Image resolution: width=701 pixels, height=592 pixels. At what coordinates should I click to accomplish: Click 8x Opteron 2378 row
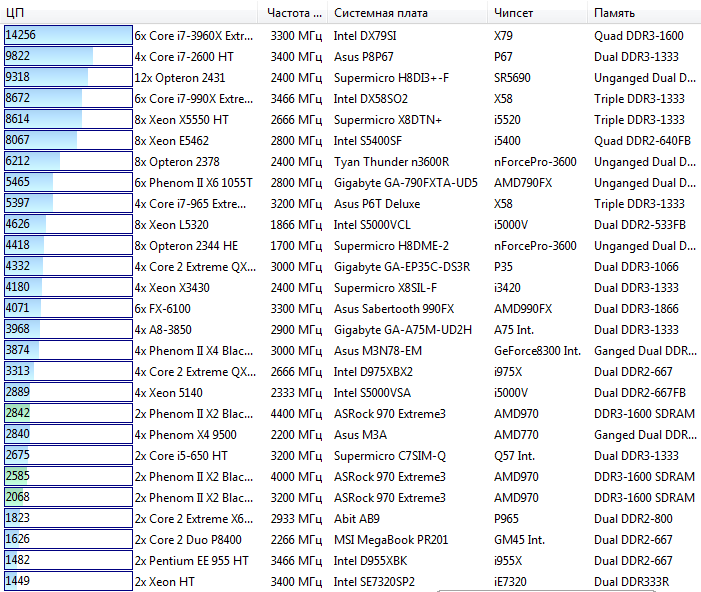tap(177, 162)
